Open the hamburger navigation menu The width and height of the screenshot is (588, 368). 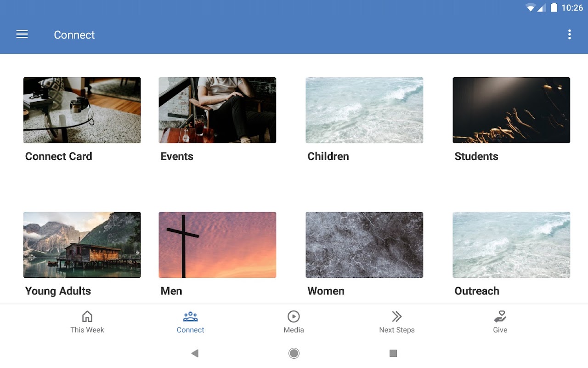[22, 34]
